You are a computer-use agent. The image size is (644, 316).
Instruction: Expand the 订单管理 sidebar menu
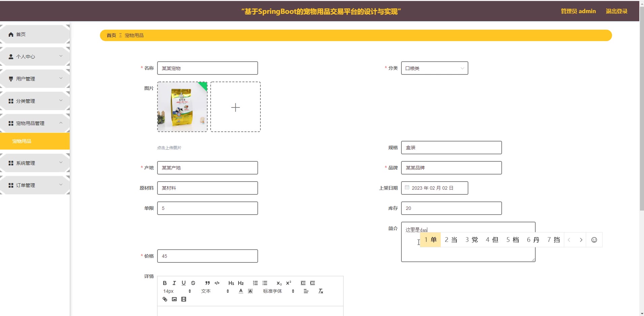pos(35,185)
